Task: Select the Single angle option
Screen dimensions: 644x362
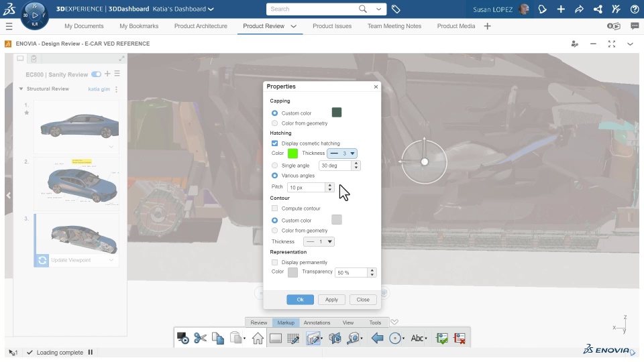Action: click(274, 166)
